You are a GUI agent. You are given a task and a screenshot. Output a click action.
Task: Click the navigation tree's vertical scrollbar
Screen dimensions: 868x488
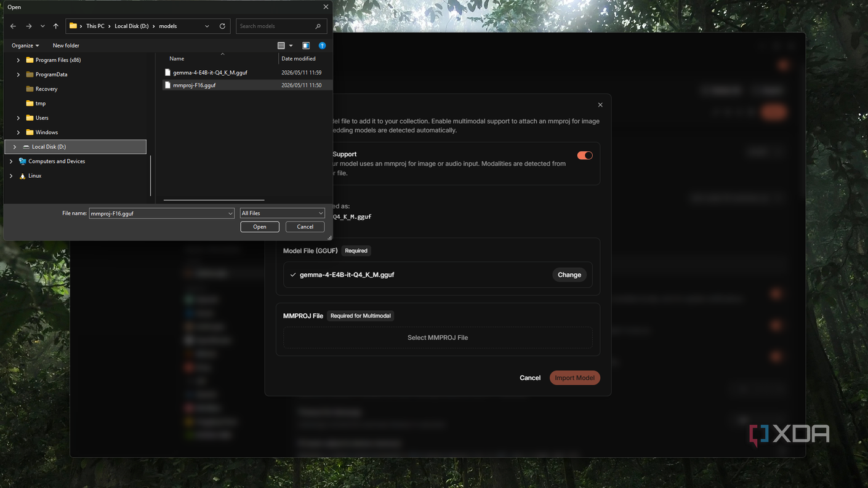[151, 175]
